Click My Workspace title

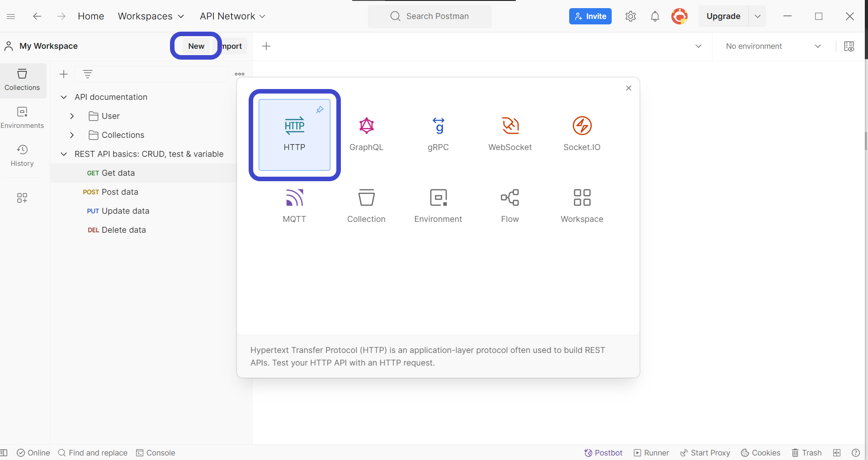[x=48, y=46]
